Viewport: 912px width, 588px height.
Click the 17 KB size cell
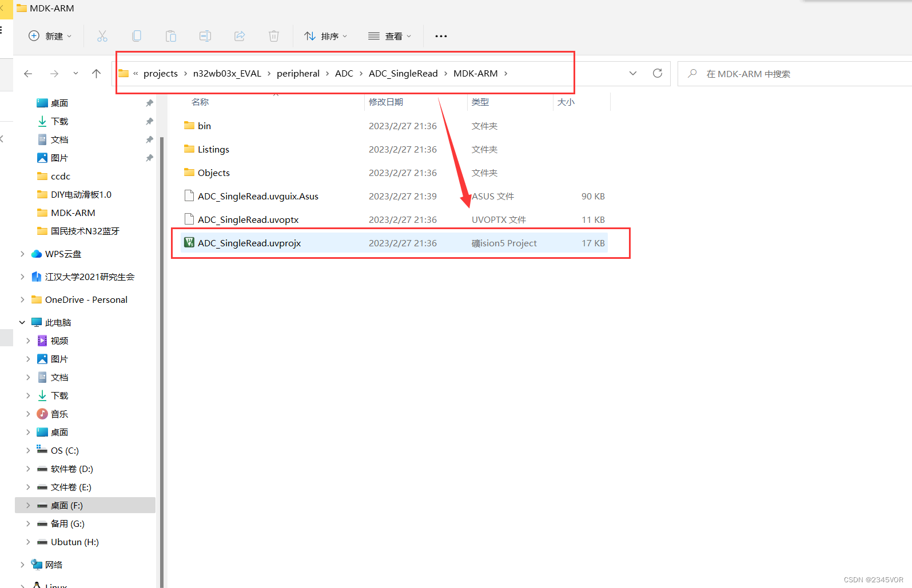593,243
